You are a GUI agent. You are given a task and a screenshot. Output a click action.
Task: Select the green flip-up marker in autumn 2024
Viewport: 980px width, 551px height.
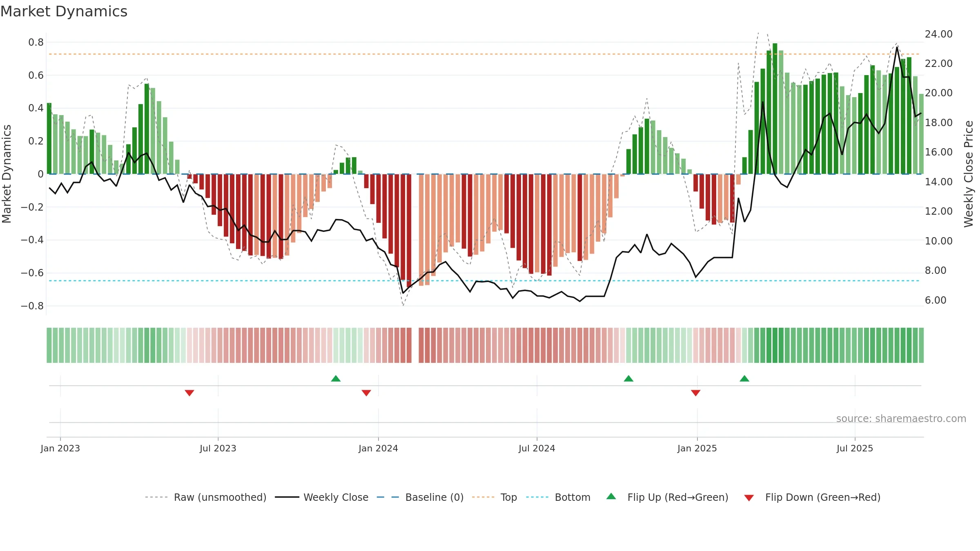[x=629, y=378]
